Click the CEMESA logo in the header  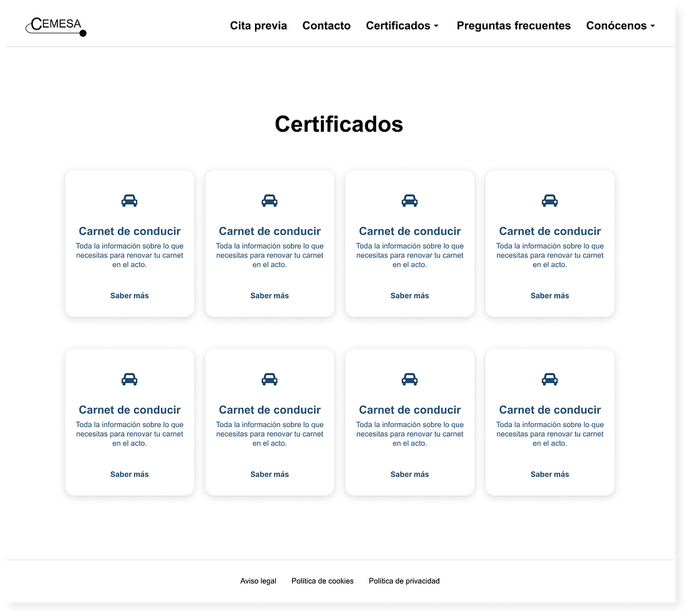tap(56, 26)
